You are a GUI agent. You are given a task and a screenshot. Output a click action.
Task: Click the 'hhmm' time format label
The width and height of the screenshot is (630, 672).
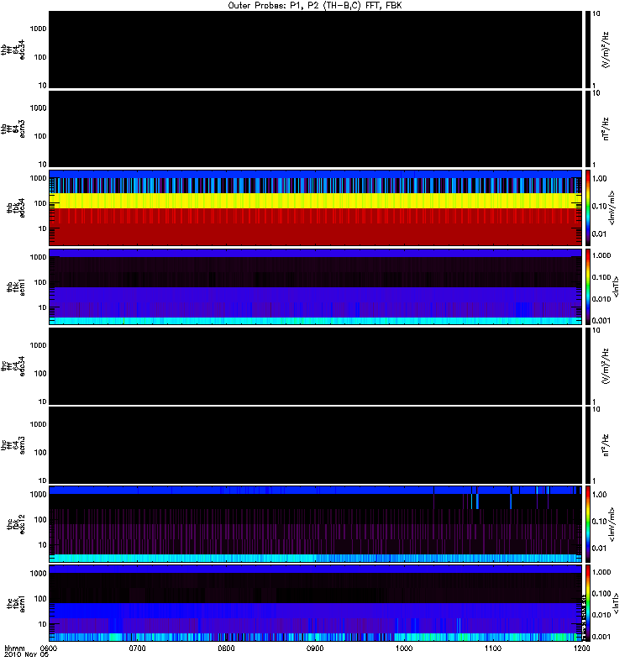(14, 648)
